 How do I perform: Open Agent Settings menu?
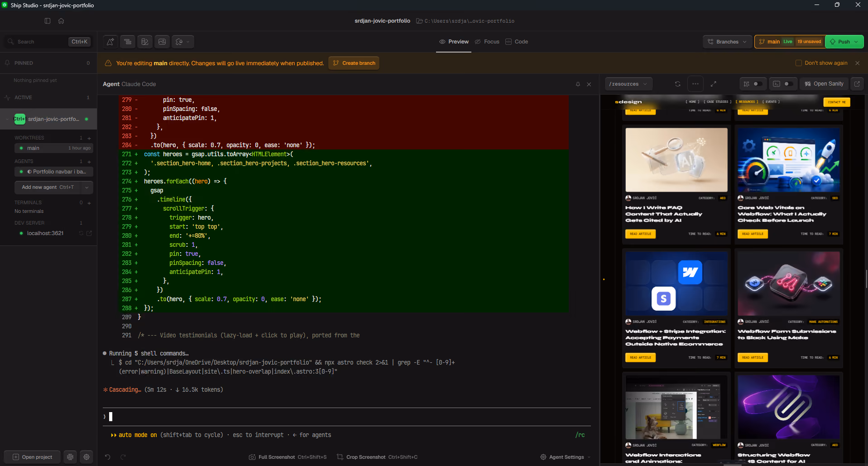(566, 457)
